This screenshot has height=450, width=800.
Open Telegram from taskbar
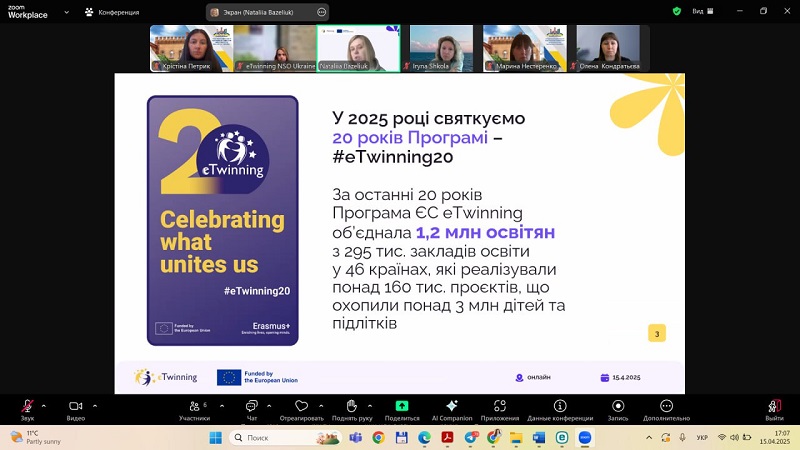point(471,437)
